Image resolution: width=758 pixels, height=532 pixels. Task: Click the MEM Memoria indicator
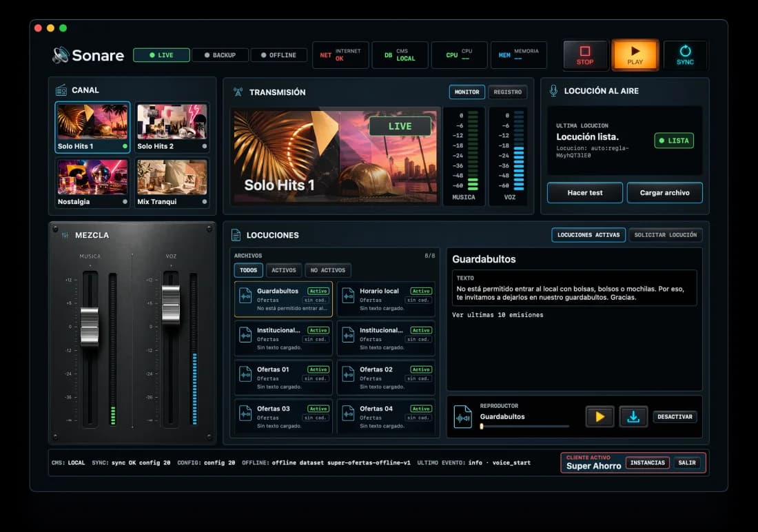click(x=519, y=54)
